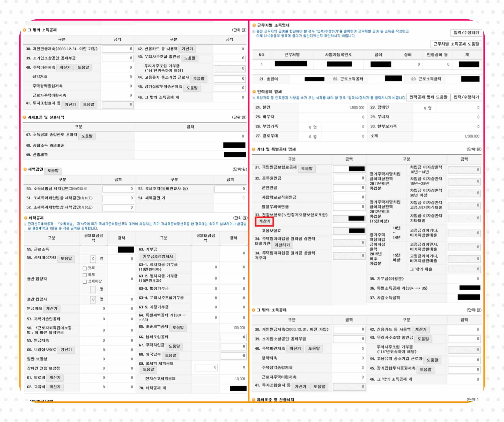The height and width of the screenshot is (422, 504).
Task: Open 도움말 for 47. 소득공제 종합한도 초과액
Action: (x=87, y=136)
